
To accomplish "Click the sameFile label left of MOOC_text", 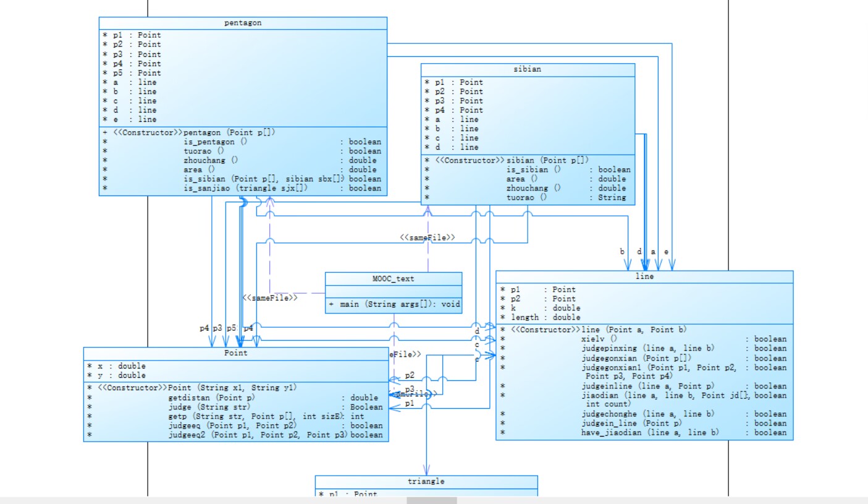I will (270, 297).
